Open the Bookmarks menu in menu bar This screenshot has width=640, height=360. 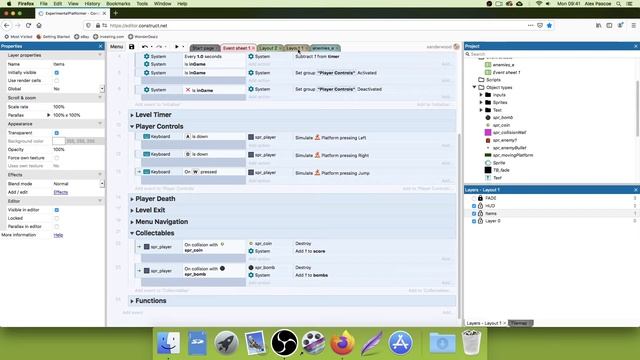pyautogui.click(x=118, y=3)
